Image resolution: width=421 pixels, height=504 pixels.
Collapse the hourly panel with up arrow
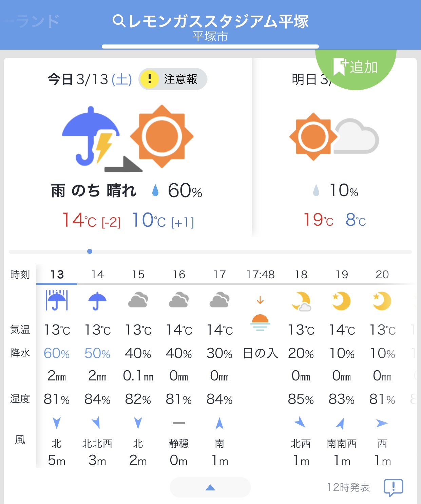click(x=210, y=488)
